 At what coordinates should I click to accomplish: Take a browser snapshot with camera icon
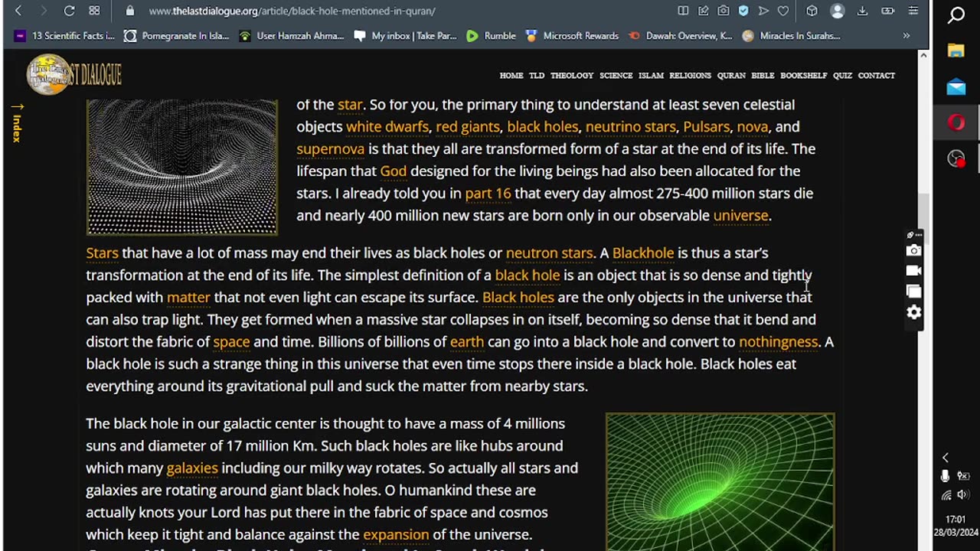pyautogui.click(x=724, y=11)
